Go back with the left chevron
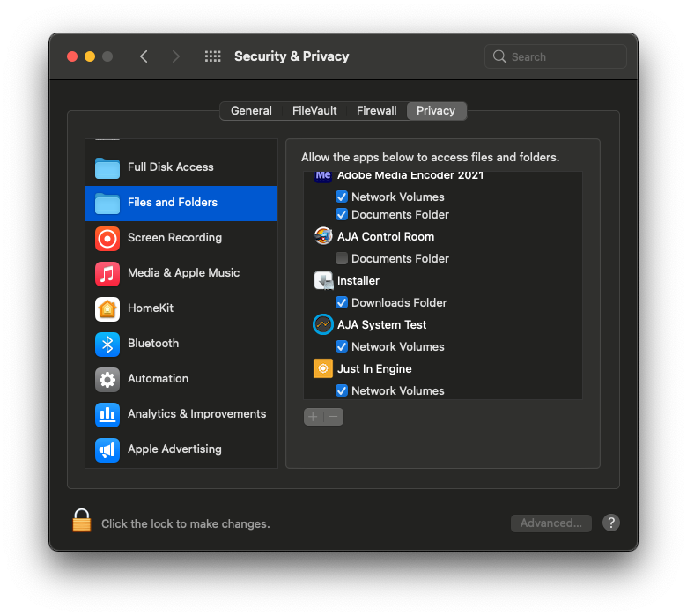 (x=144, y=56)
